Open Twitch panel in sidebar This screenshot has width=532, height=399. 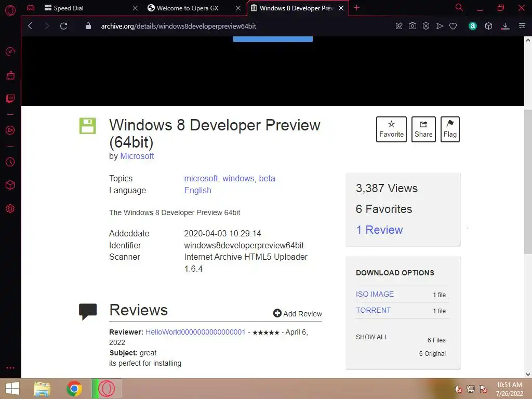pyautogui.click(x=10, y=99)
